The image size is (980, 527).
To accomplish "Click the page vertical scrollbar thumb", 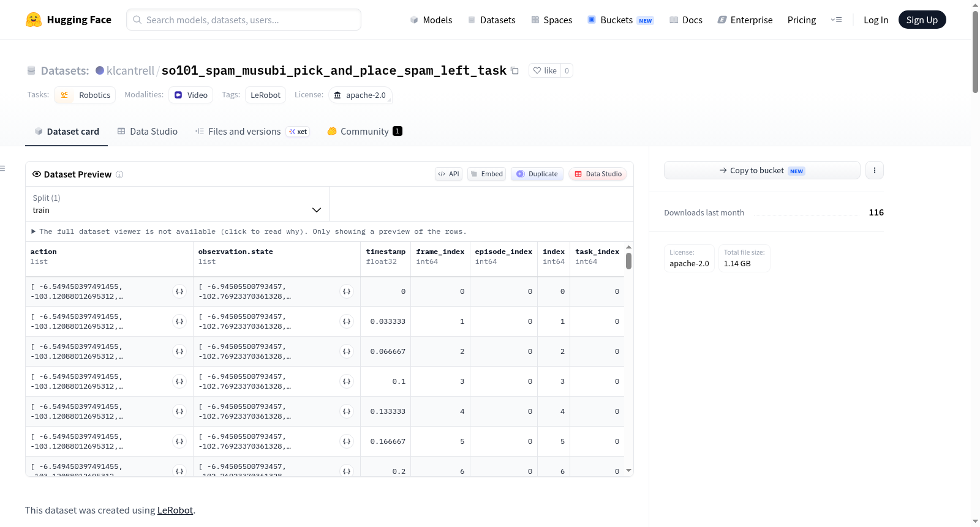I will point(975,51).
